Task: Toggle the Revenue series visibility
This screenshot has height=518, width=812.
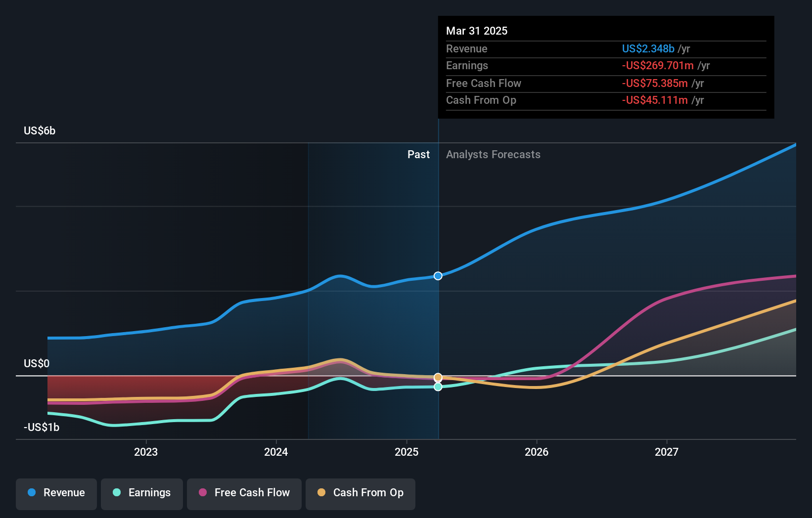Action: 56,493
